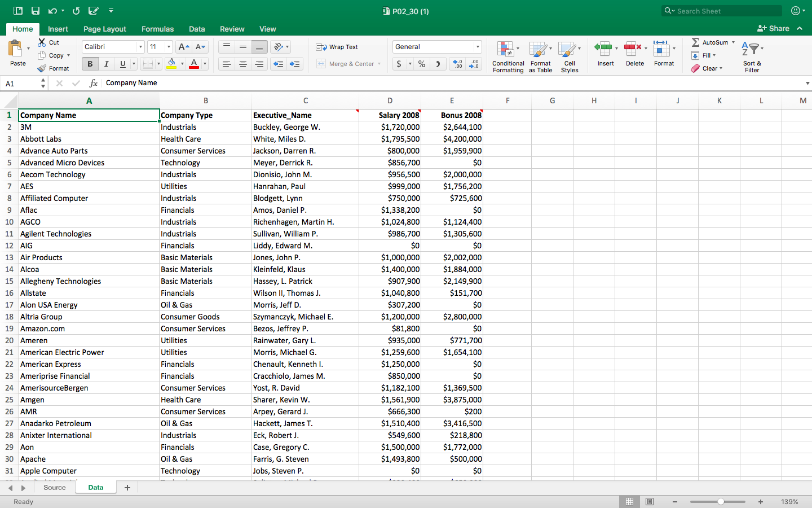
Task: Expand the borders dropdown arrow
Action: 158,64
